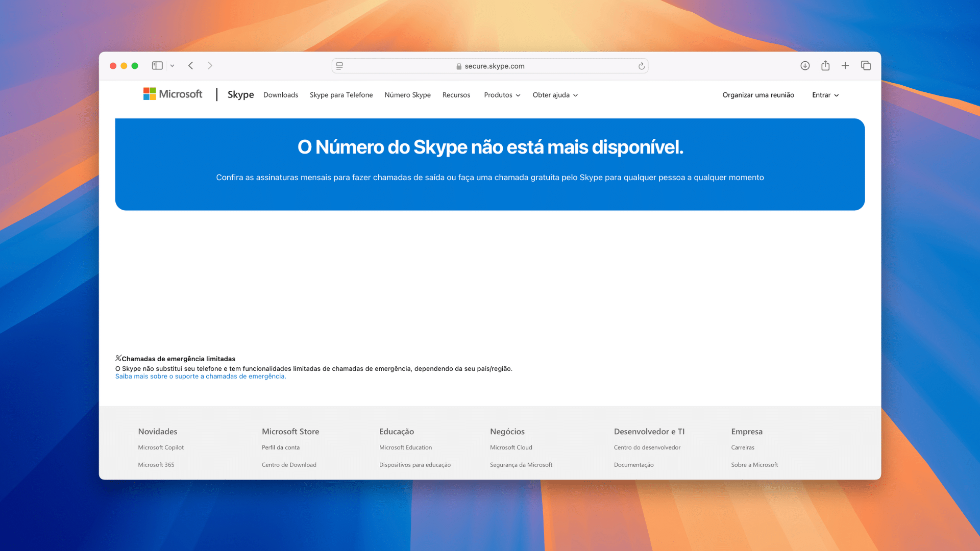Open Dispositivos para educação link
The image size is (980, 551).
coord(415,465)
